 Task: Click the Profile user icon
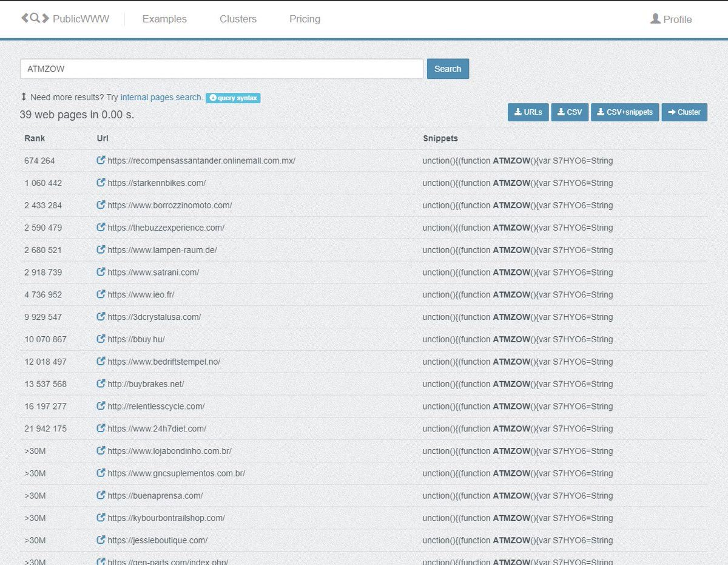(x=655, y=19)
